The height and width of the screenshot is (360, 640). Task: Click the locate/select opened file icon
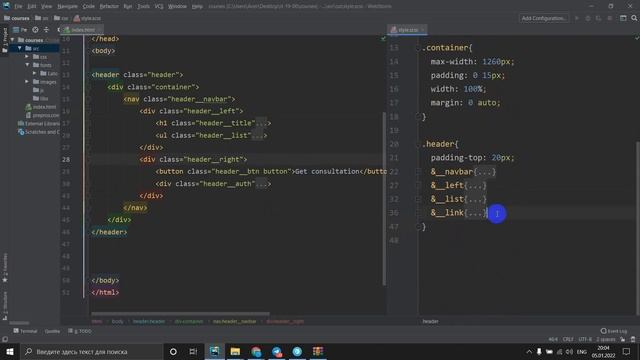[x=36, y=30]
